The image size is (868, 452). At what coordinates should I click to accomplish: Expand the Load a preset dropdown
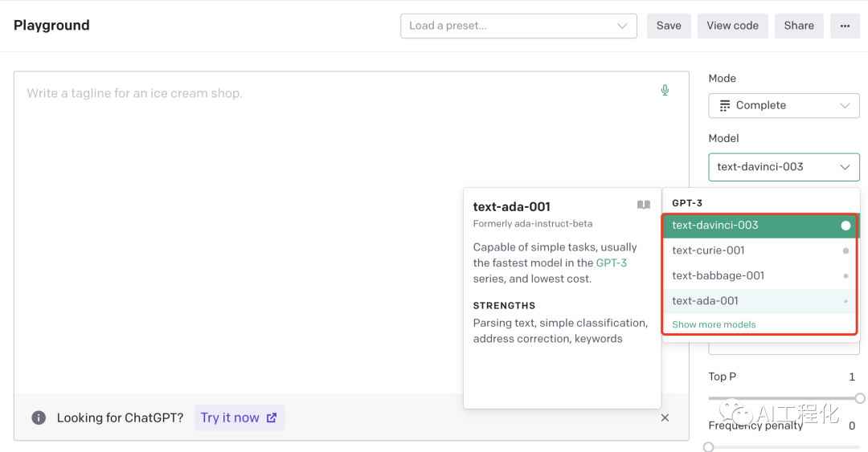point(518,26)
